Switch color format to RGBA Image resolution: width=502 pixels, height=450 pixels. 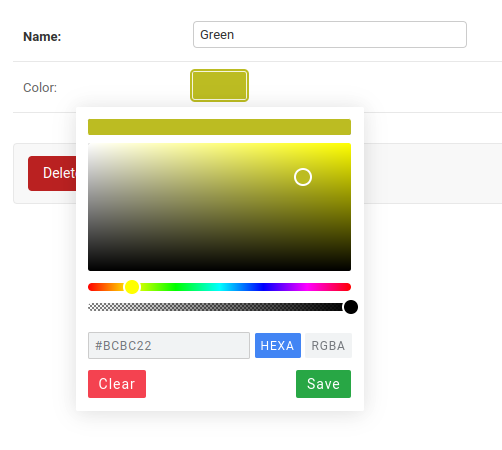point(328,345)
